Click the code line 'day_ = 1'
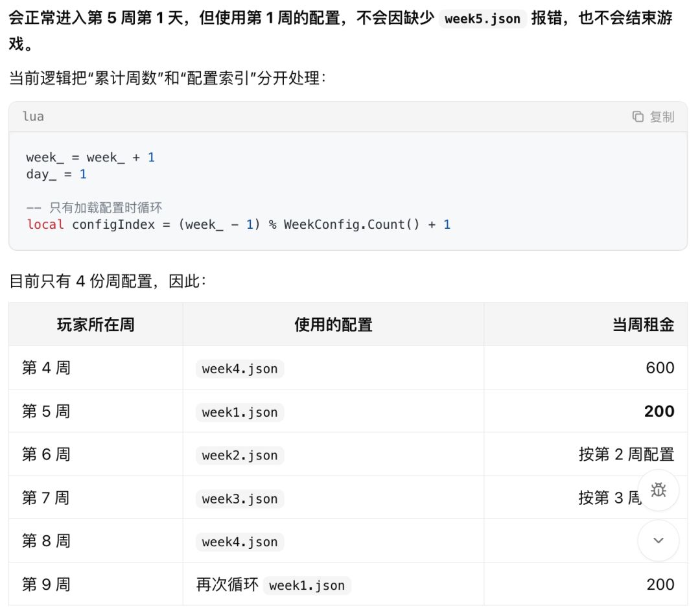Viewport: 700px width, 615px height. (x=56, y=174)
